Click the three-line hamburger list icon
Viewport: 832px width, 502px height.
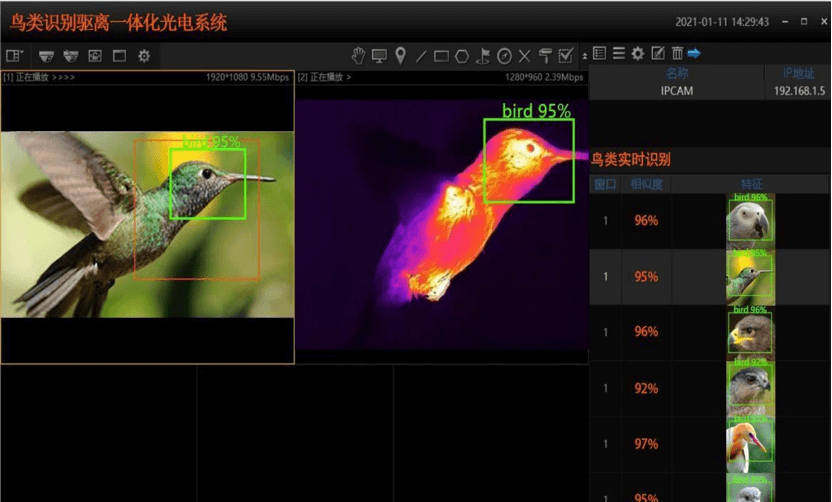tap(619, 54)
